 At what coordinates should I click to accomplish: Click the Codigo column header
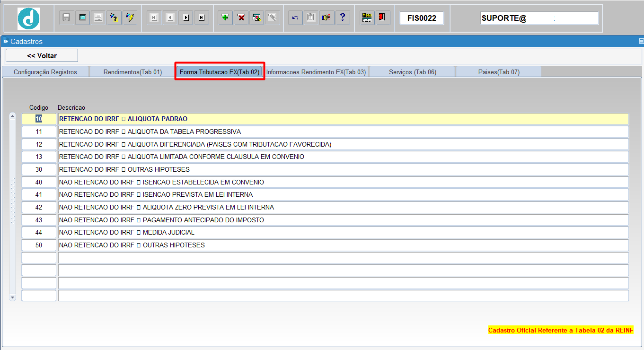click(39, 108)
